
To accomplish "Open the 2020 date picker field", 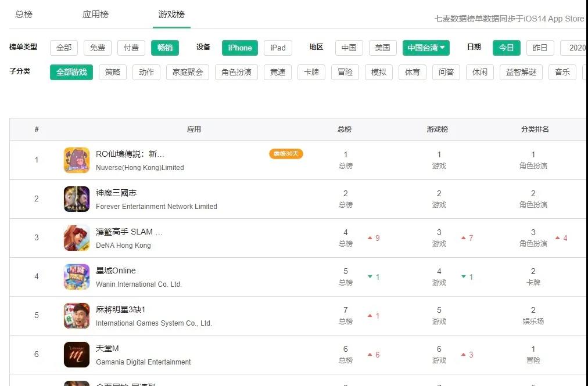I will coord(573,48).
